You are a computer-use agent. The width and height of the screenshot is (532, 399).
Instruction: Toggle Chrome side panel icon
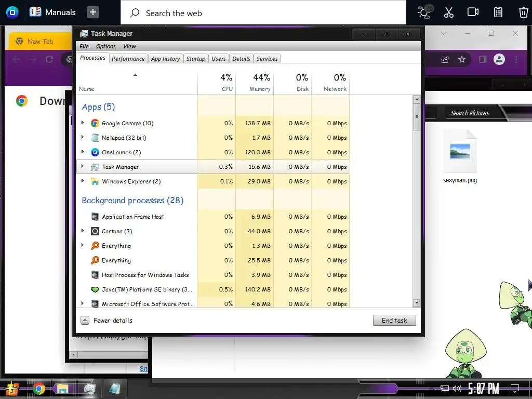[483, 60]
